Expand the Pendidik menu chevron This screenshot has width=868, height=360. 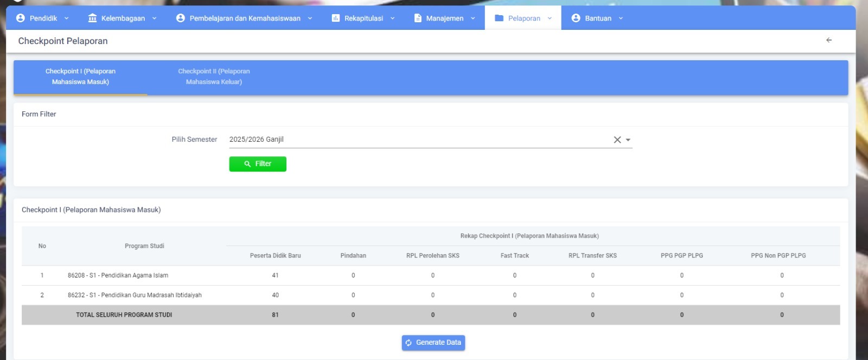coord(67,18)
